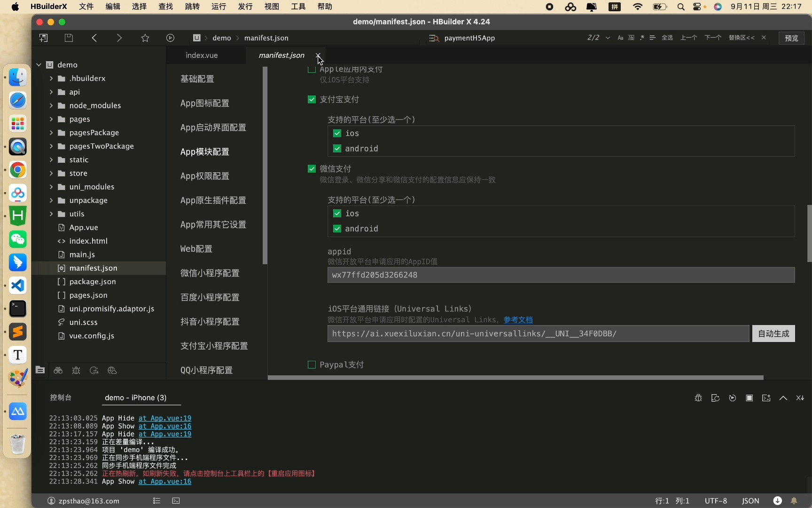Open pages.json in the file tree

[88, 295]
